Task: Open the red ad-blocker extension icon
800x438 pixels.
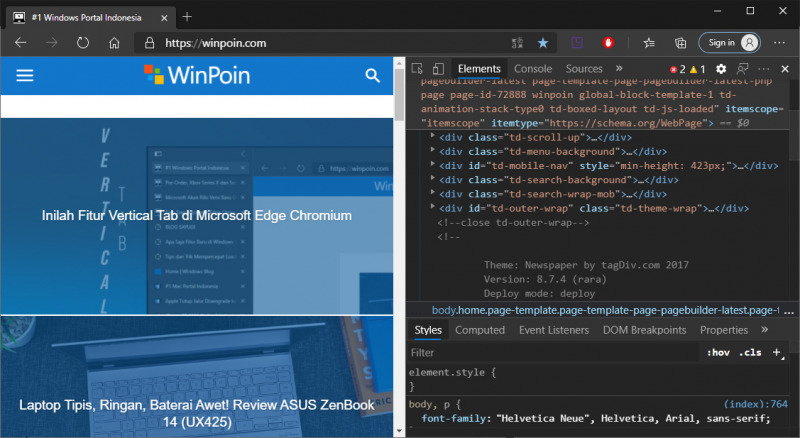Action: 608,43
